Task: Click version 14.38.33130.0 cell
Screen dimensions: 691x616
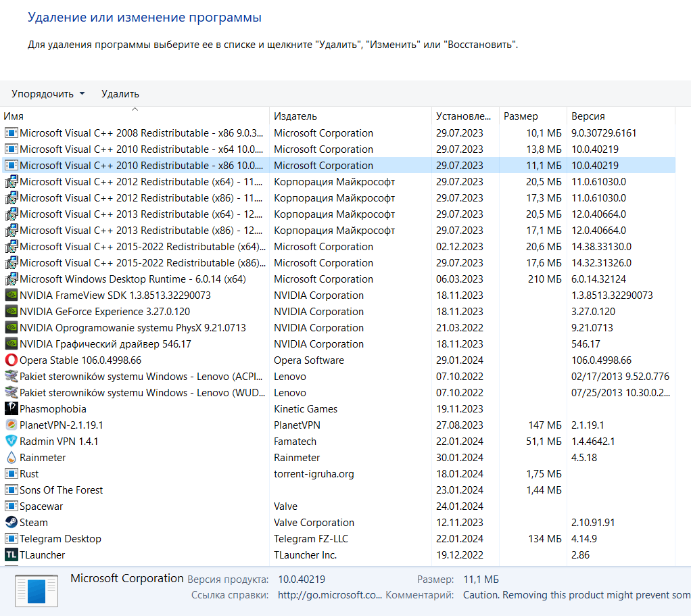Action: 601,247
